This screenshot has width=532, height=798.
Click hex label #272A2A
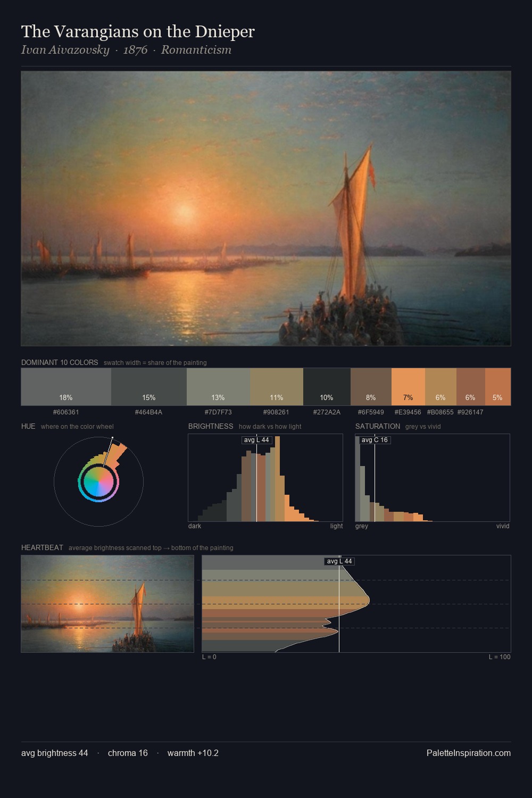(327, 412)
